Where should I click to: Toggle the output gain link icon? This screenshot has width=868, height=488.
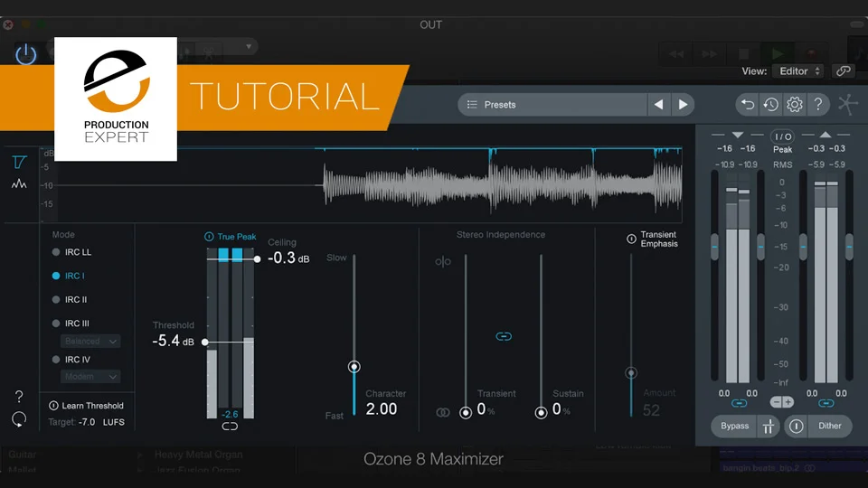click(x=826, y=403)
